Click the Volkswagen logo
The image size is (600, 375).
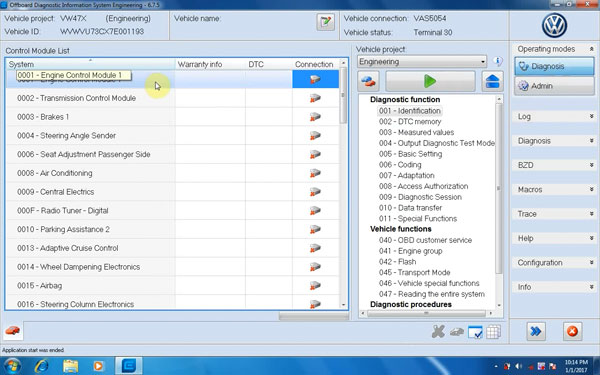[554, 26]
